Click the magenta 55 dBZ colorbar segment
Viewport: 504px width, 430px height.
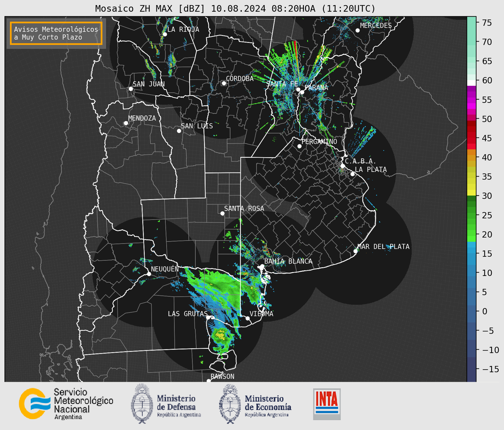tap(471, 100)
